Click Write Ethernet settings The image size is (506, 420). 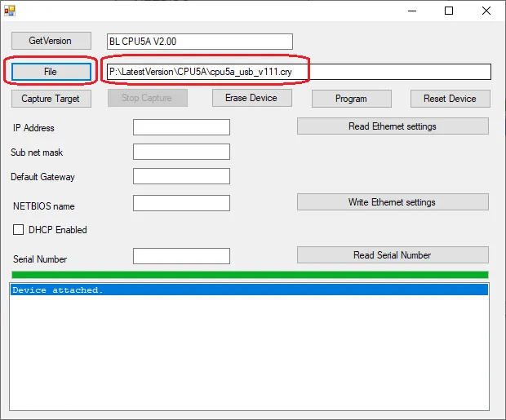pyautogui.click(x=393, y=202)
